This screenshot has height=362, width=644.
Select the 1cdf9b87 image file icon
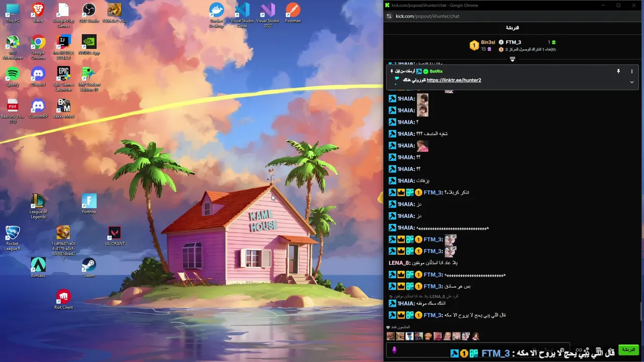coord(63,243)
